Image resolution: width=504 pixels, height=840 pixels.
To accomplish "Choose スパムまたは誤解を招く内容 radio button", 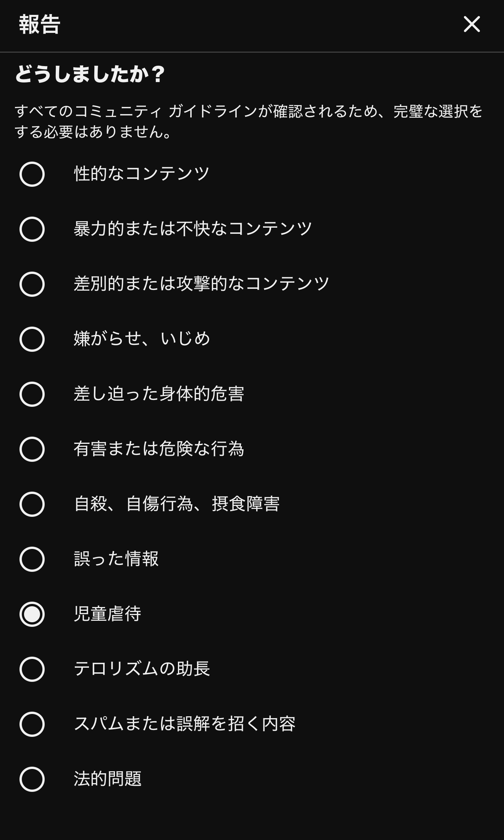I will coord(32,724).
